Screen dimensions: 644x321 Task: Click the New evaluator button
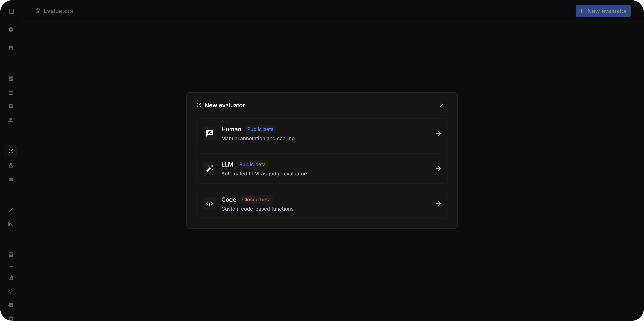pyautogui.click(x=603, y=11)
